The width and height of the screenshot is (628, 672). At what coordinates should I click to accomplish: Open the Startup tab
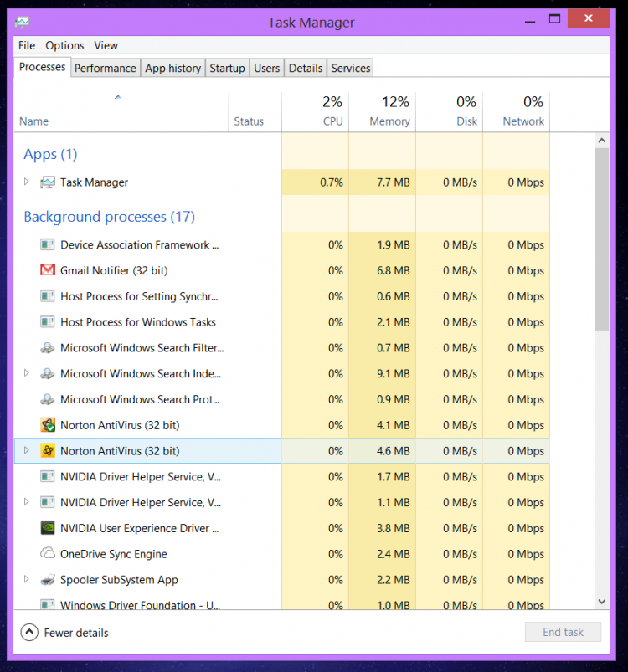click(227, 68)
